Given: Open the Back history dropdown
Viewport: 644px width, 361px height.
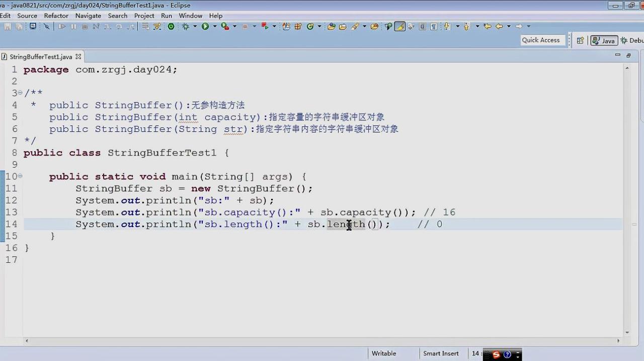Looking at the screenshot, I should (x=509, y=26).
